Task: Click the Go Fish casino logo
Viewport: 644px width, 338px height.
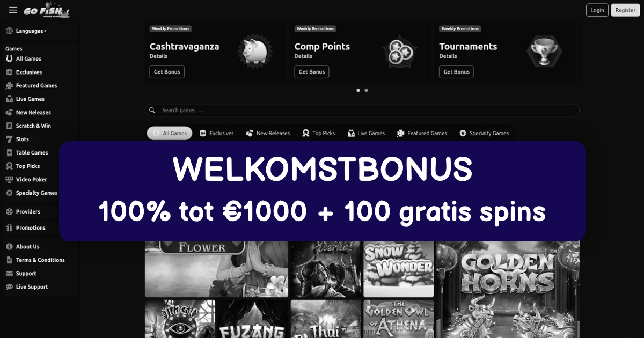Action: click(46, 11)
